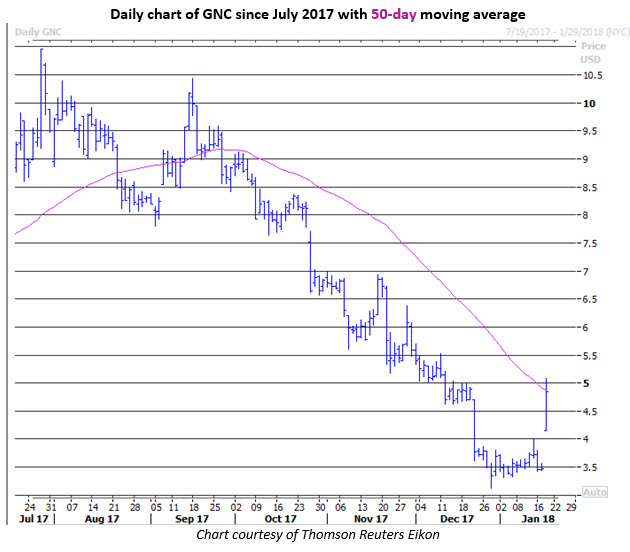The image size is (630, 552).
Task: Click the 5.5 price axis label
Action: pos(590,356)
